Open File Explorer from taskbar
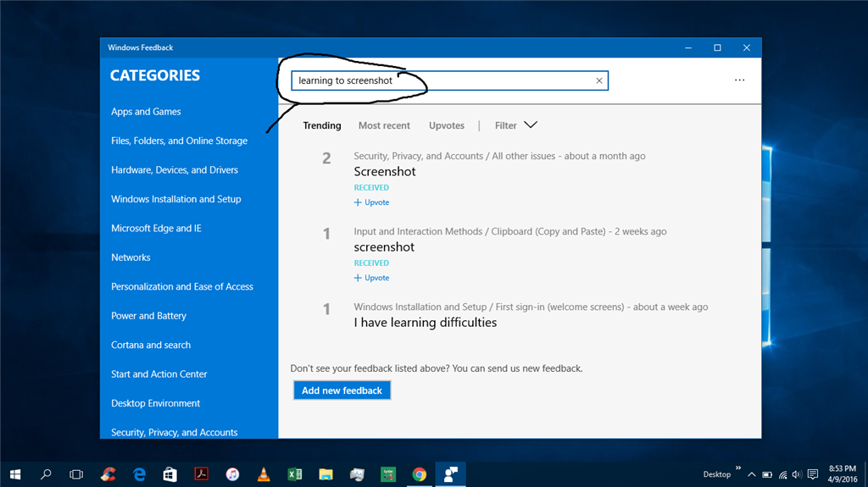Screen dimensions: 868x487 pos(325,474)
